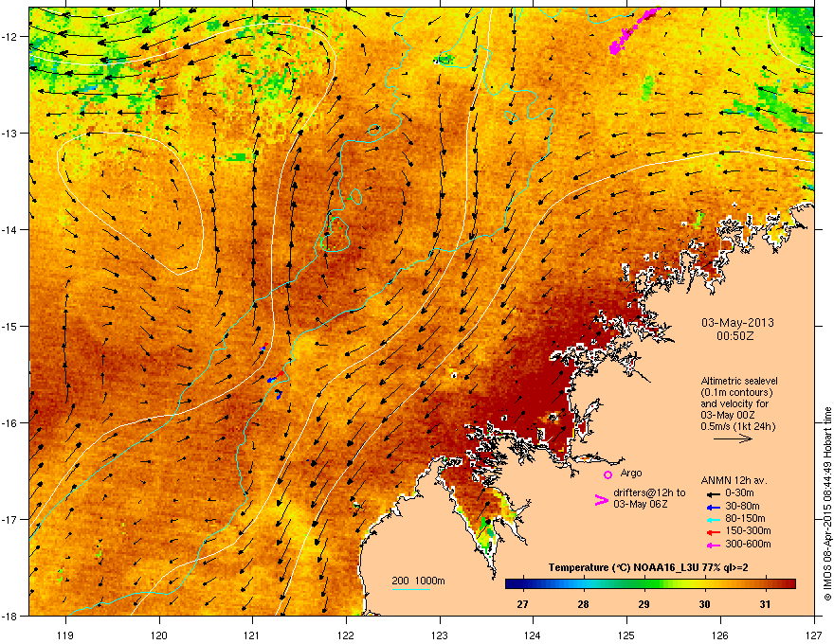
Task: Click the latitude axis label -18
Action: (9, 616)
